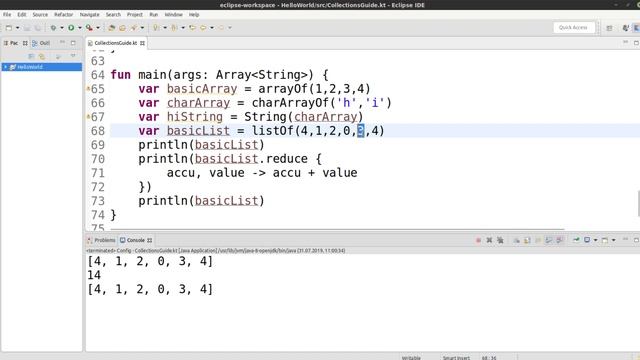Screen dimensions: 640x360
Task: Click the Last Edit Location icon
Action: [x=192, y=28]
